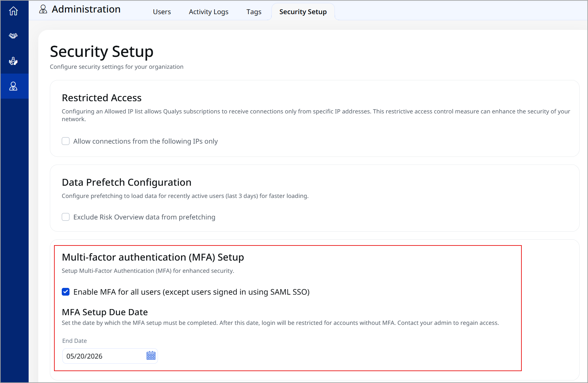Click the End Date label

[75, 341]
